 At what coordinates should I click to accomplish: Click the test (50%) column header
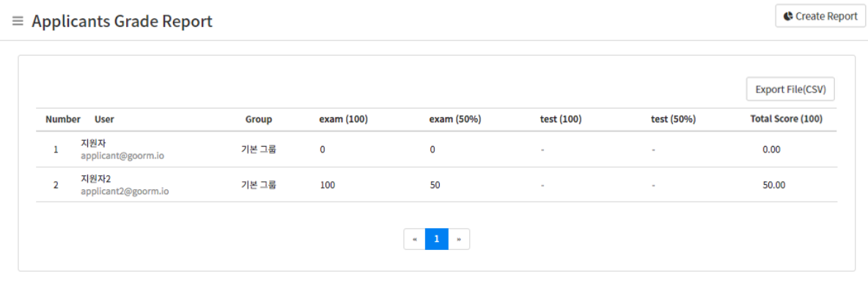(x=673, y=119)
